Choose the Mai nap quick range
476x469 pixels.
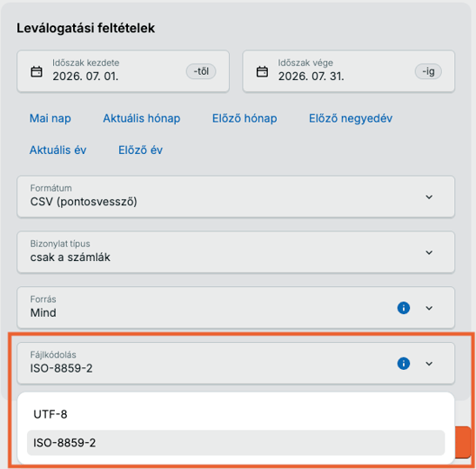[x=50, y=118]
